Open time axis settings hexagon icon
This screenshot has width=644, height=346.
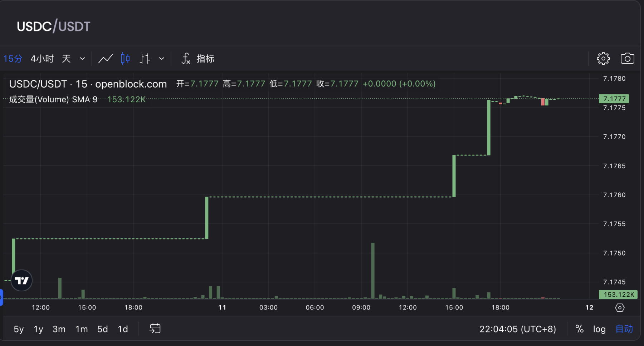tap(620, 308)
